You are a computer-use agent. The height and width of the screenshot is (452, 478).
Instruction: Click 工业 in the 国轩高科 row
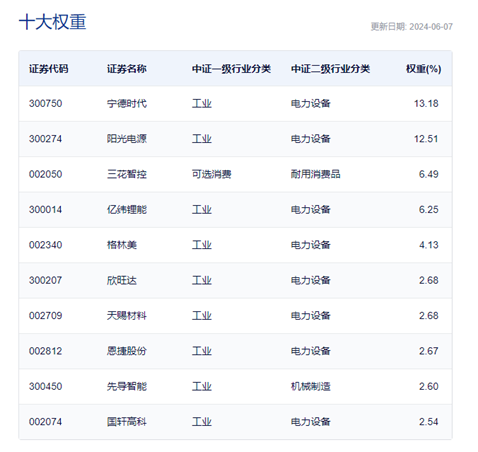tap(202, 422)
